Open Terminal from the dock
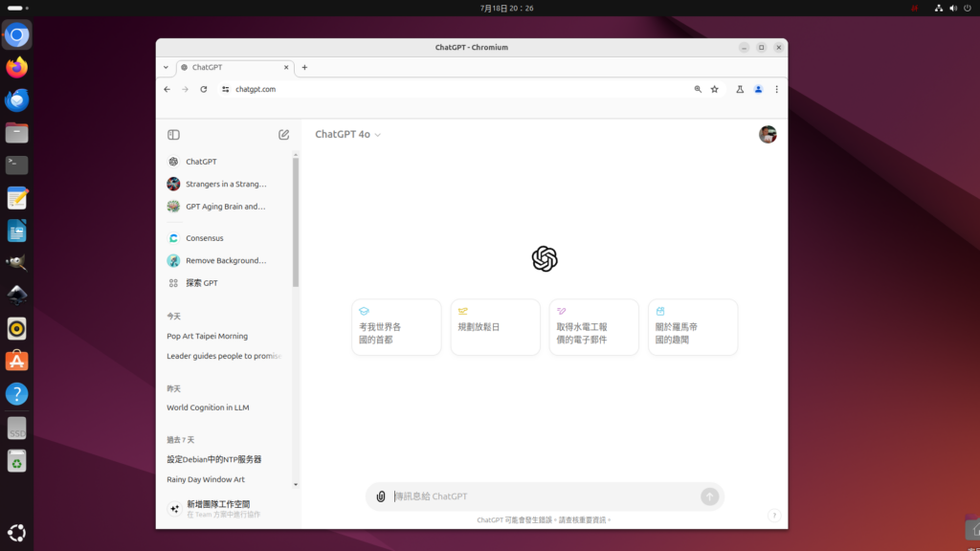Viewport: 980px width, 551px height. click(x=17, y=165)
